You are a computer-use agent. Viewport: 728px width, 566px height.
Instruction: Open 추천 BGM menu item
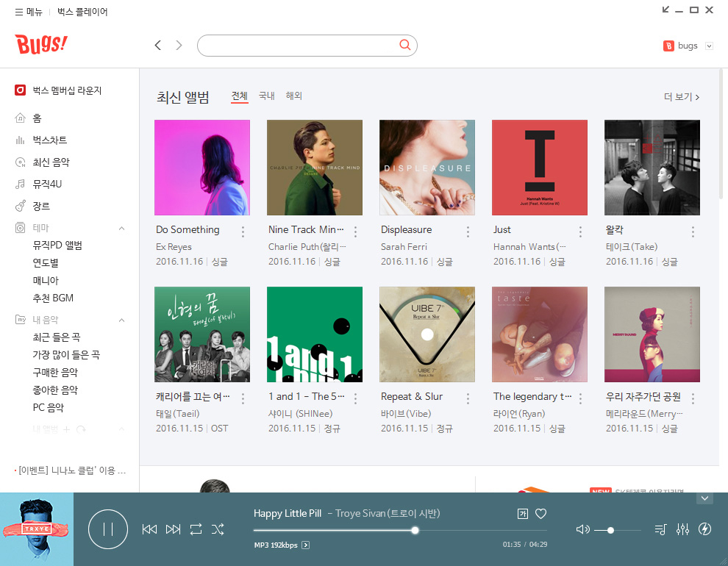[53, 298]
